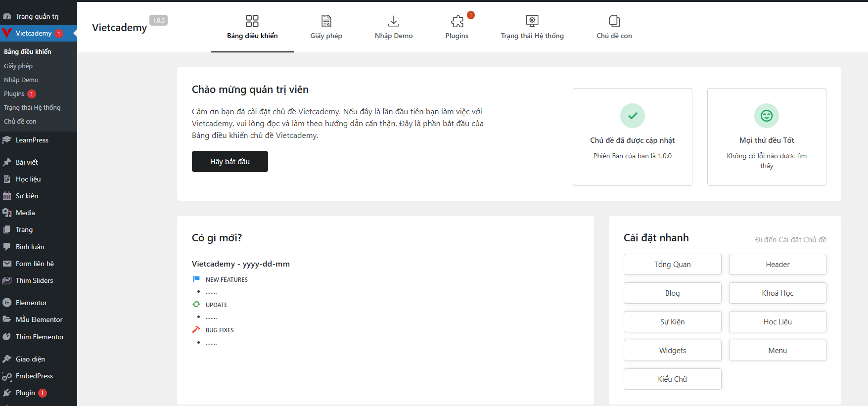
Task: Open Trạng thái Hệ thống sidebar submenu item
Action: tap(32, 107)
